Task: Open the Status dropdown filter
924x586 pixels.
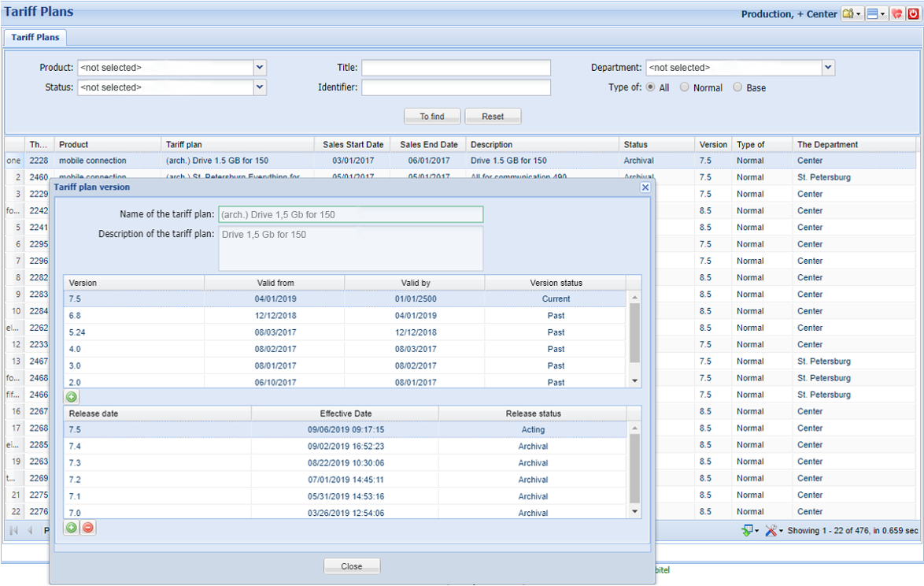Action: (259, 87)
